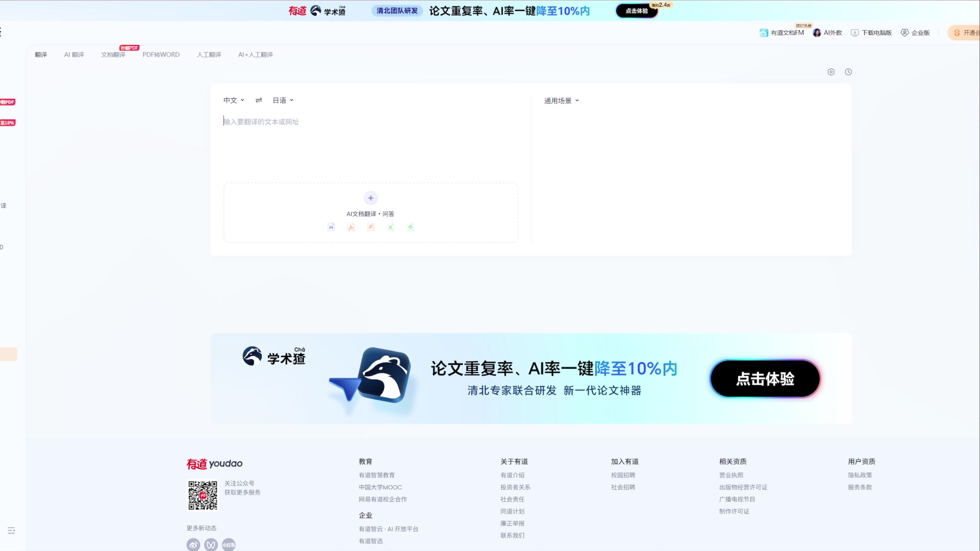The width and height of the screenshot is (980, 551).
Task: Click the badger app icon in banner
Action: pyautogui.click(x=384, y=375)
